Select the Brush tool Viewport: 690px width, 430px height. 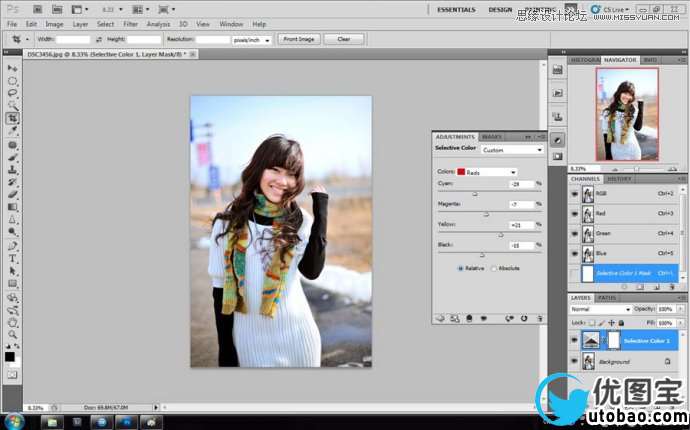[12, 158]
